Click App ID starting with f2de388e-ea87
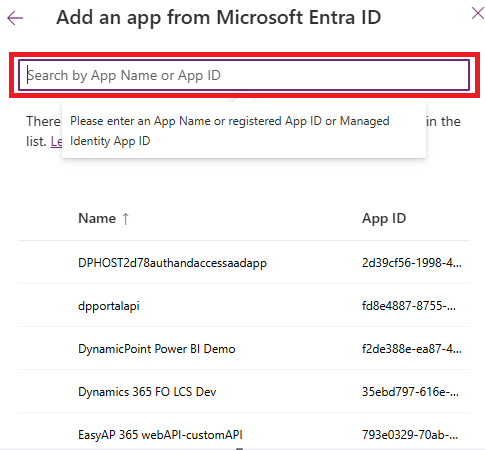The image size is (485, 450). [x=412, y=349]
